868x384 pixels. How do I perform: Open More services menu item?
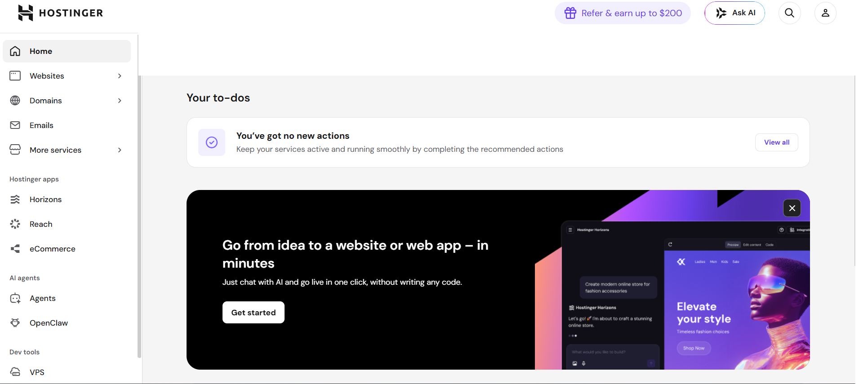point(67,150)
